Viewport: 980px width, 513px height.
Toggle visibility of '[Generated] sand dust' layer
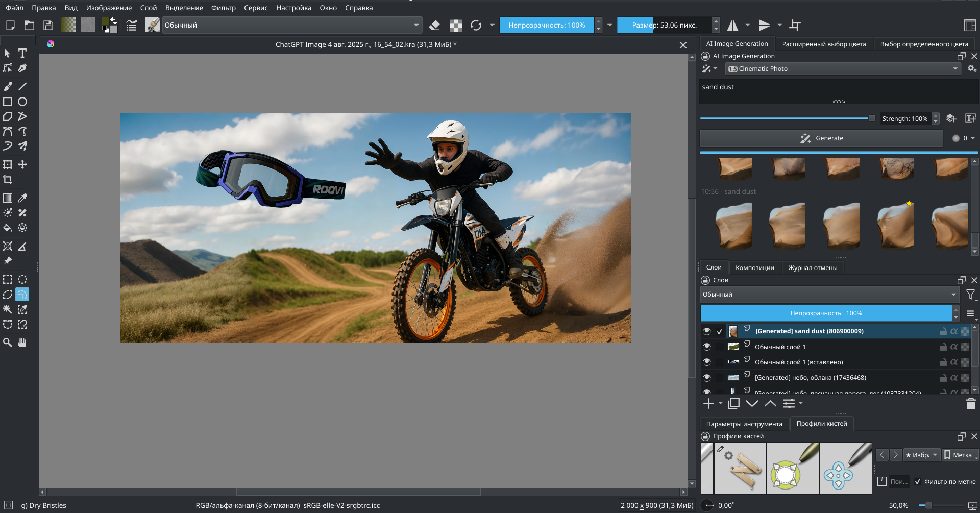707,331
